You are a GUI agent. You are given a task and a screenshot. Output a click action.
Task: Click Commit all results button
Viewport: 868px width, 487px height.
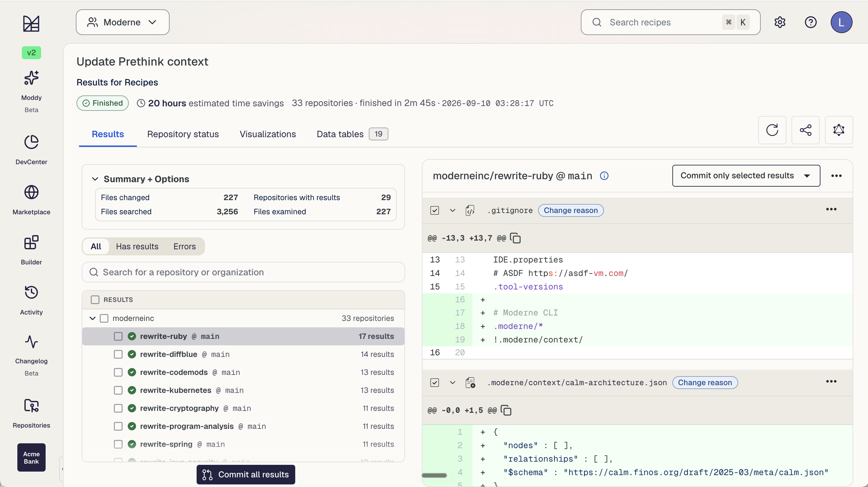point(246,474)
